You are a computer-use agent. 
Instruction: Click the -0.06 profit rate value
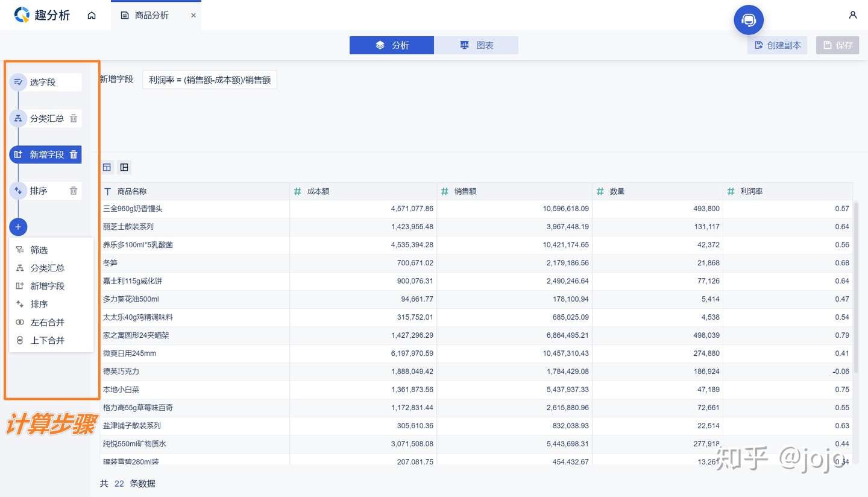click(841, 372)
